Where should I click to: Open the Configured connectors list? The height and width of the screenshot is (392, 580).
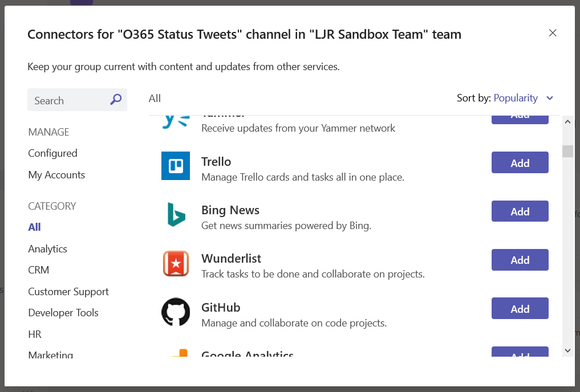click(x=52, y=153)
